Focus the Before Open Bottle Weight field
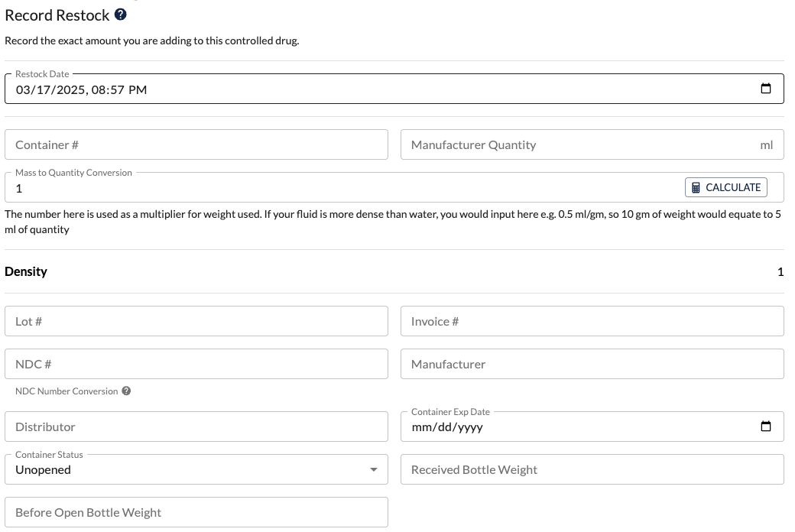Screen dimensions: 795x532 [196, 512]
